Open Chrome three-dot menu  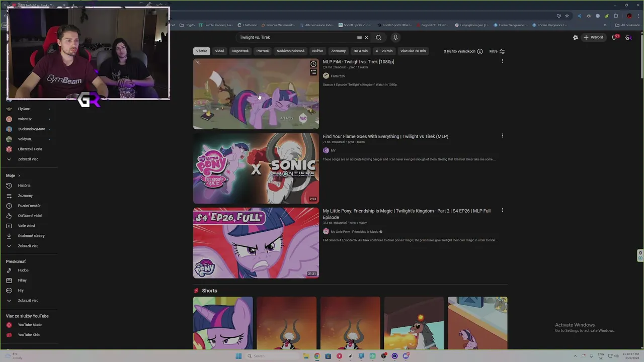tap(638, 16)
